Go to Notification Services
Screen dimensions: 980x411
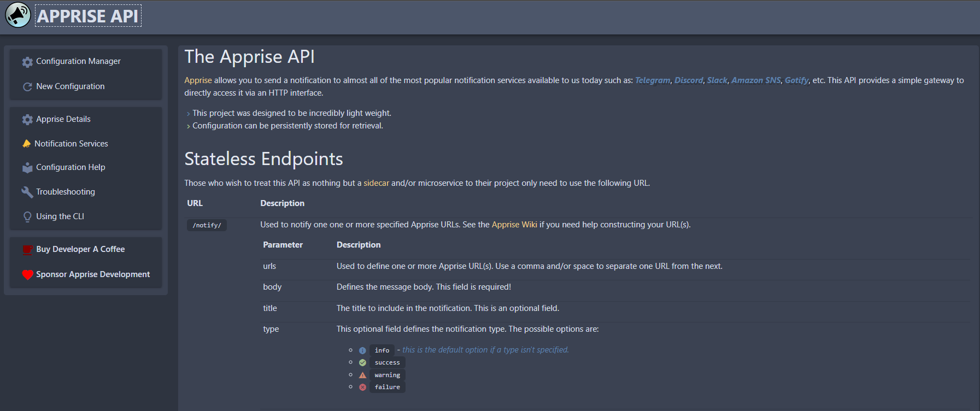(71, 144)
